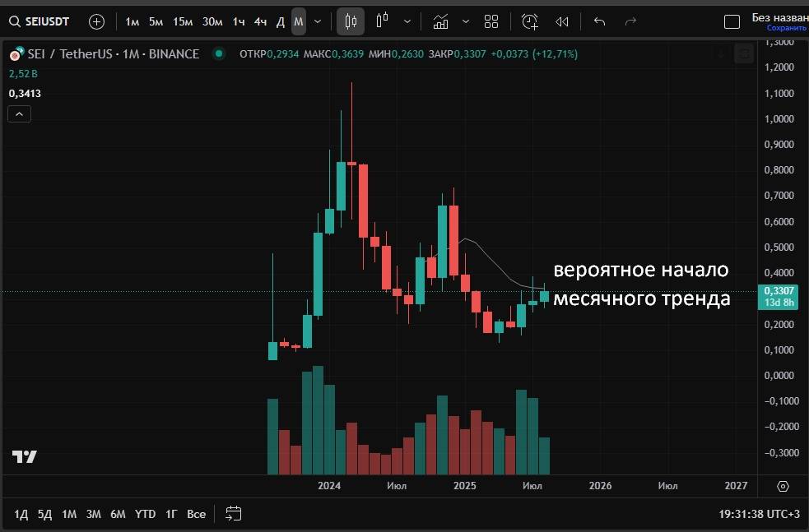
Task: Start bar replay with rewind icon
Action: (x=562, y=21)
